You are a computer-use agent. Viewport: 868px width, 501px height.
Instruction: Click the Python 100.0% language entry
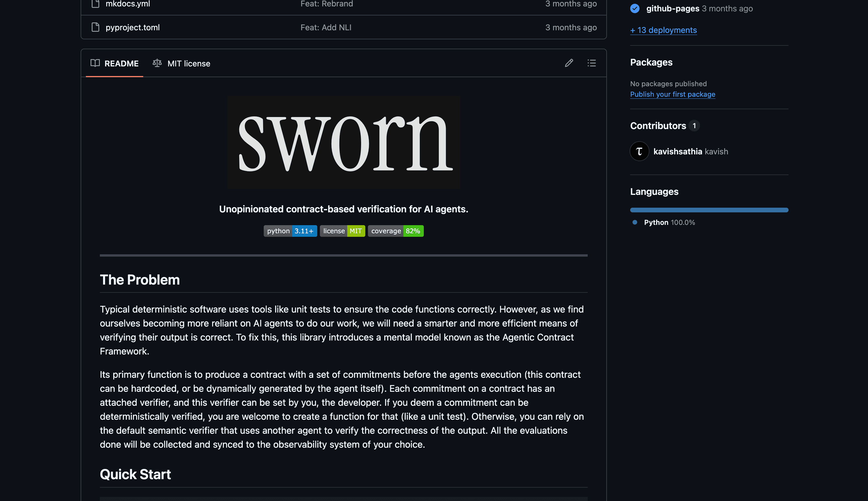click(x=669, y=222)
